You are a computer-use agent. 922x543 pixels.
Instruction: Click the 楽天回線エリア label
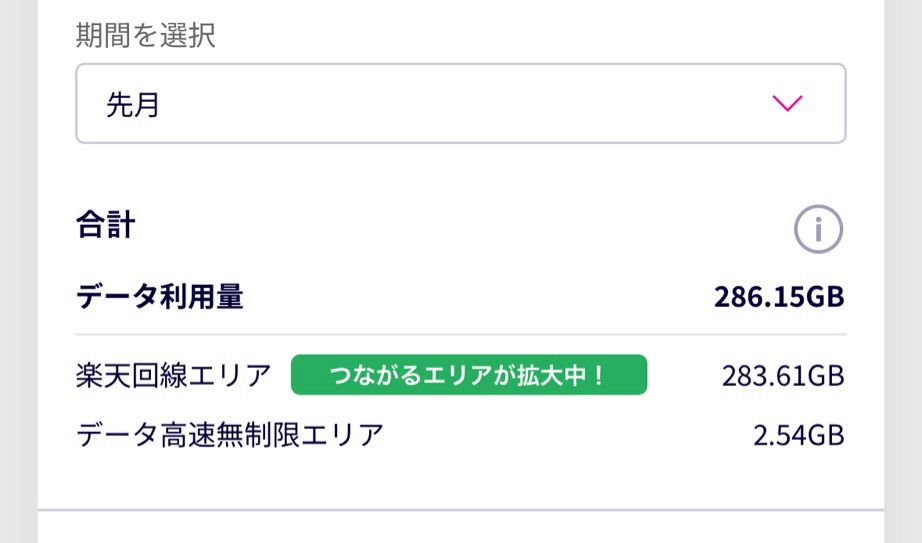coord(174,375)
